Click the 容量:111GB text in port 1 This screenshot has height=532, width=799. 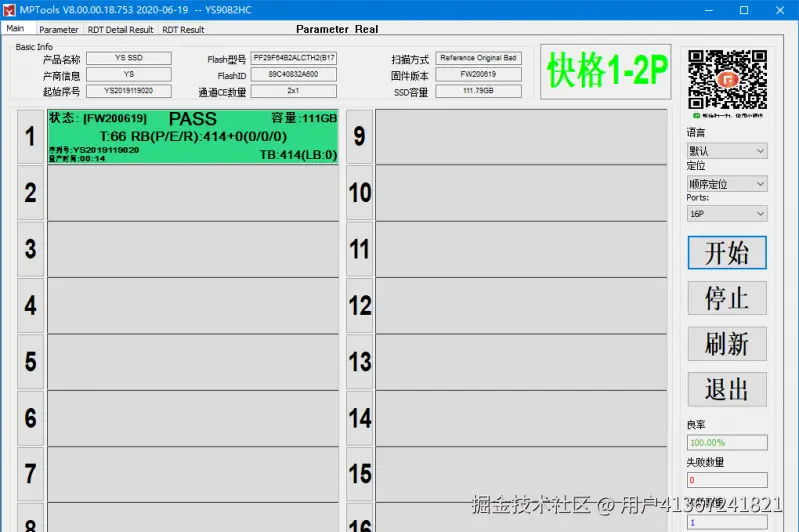[x=304, y=118]
